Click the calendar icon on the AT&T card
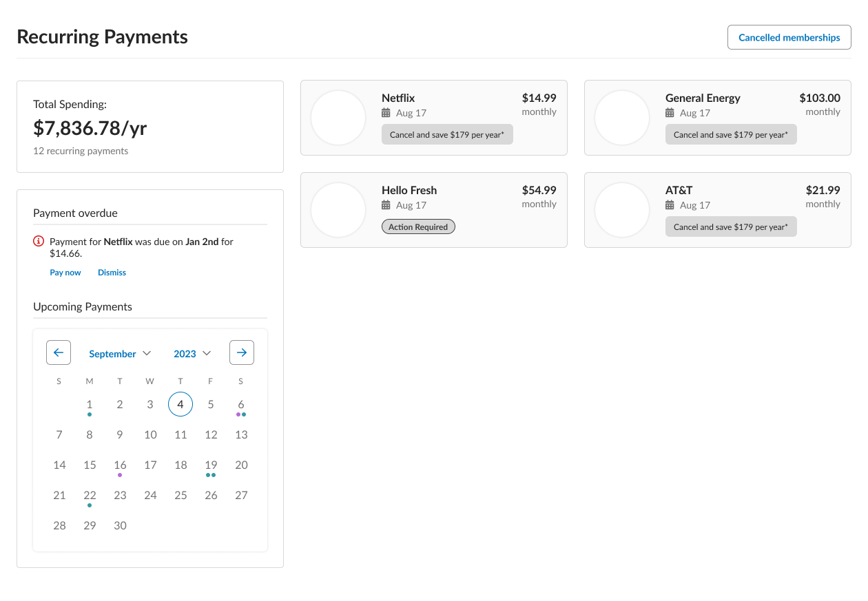Image resolution: width=868 pixels, height=601 pixels. click(670, 205)
